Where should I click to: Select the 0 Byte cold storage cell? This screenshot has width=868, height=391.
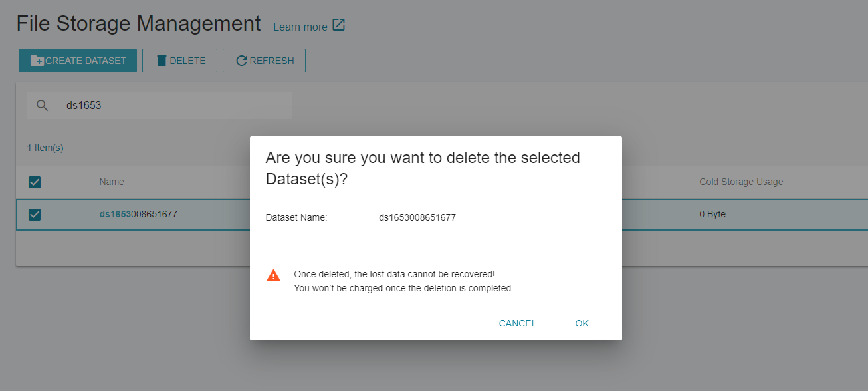coord(712,214)
